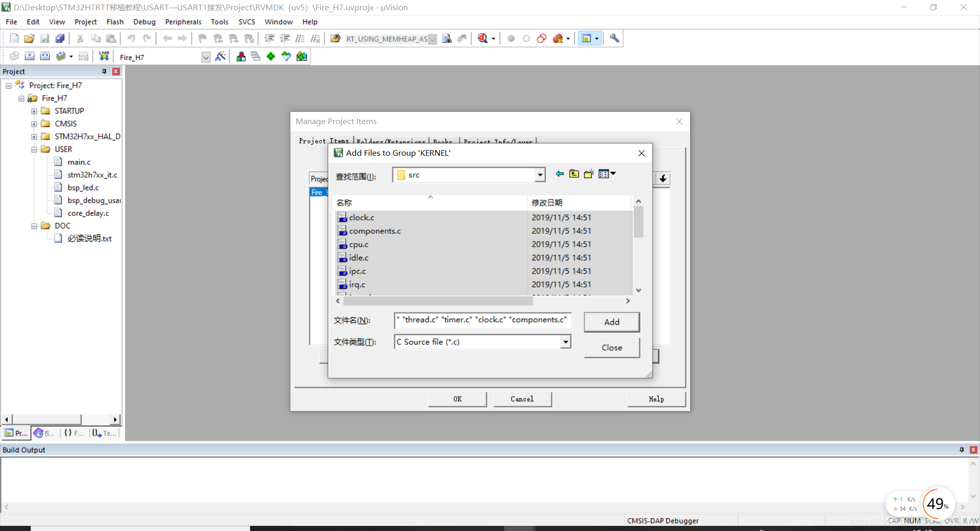The image size is (980, 531).
Task: Open the folder location dropdown showing src
Action: click(x=540, y=175)
